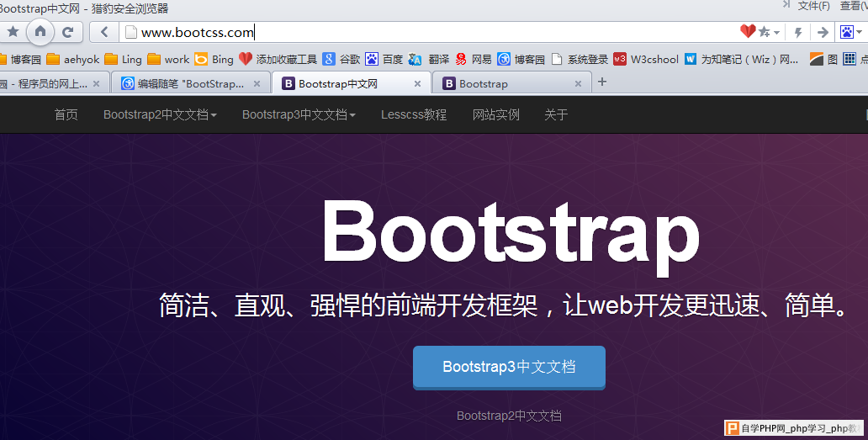868x440 pixels.
Task: Click the bookmark star icon left of Home
Action: (13, 31)
